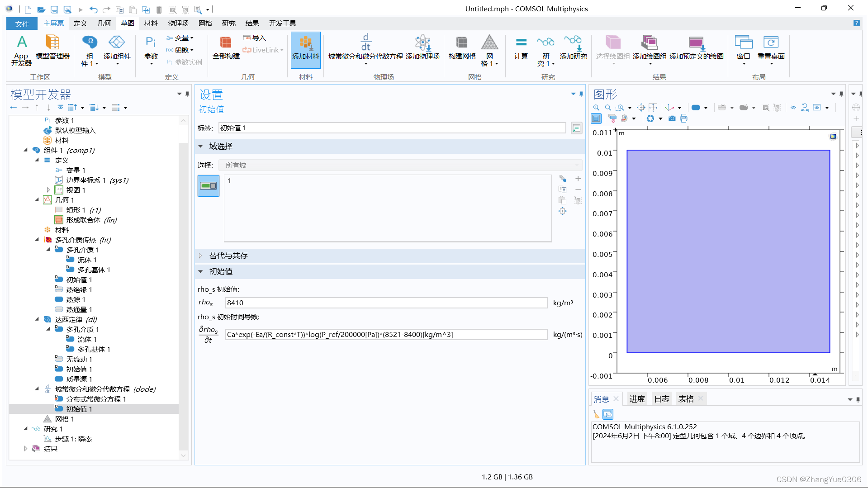Screen dimensions: 868x488
Task: Expand the 替代与共存 section
Action: (200, 256)
